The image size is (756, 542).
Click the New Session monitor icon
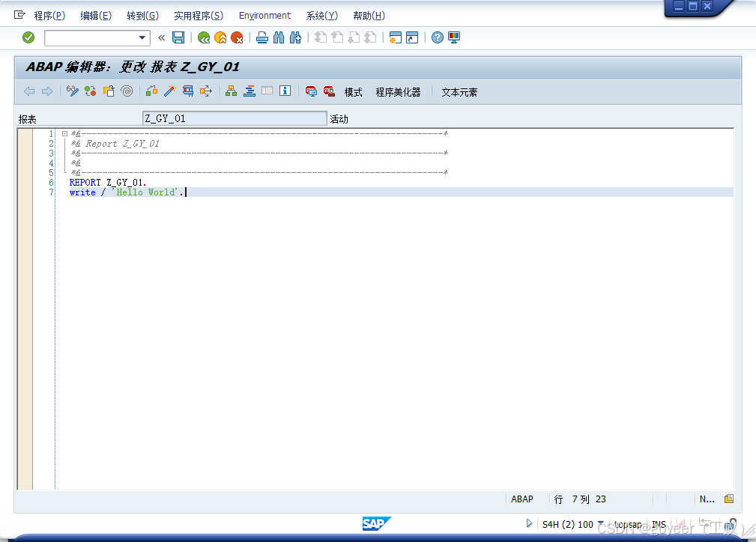point(453,37)
